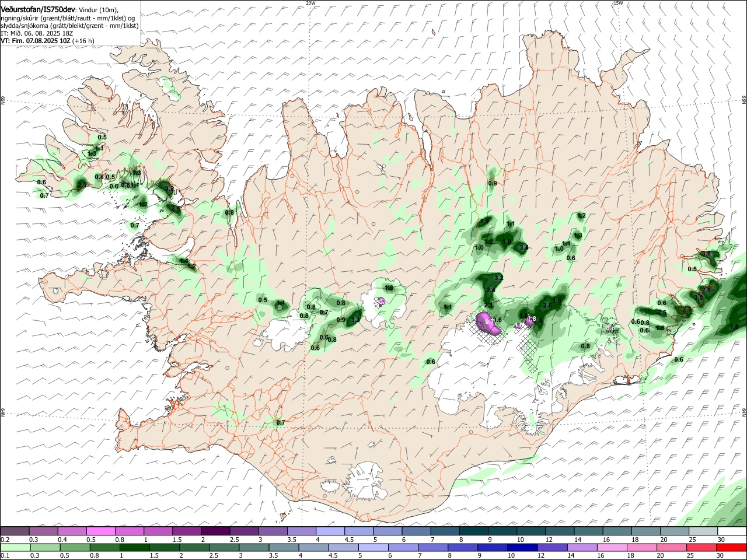Select the bright pink 0.5–0.8 snow legend swatch
The width and height of the screenshot is (747, 560).
(x=100, y=531)
